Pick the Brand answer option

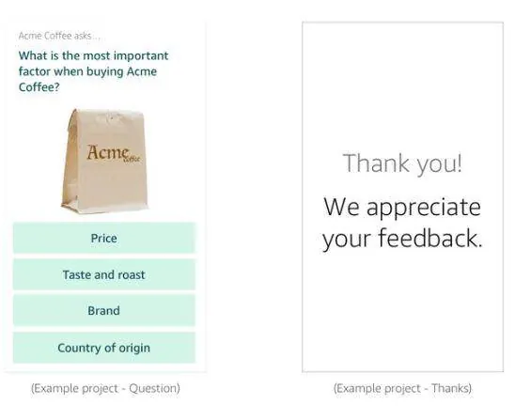[x=104, y=311]
